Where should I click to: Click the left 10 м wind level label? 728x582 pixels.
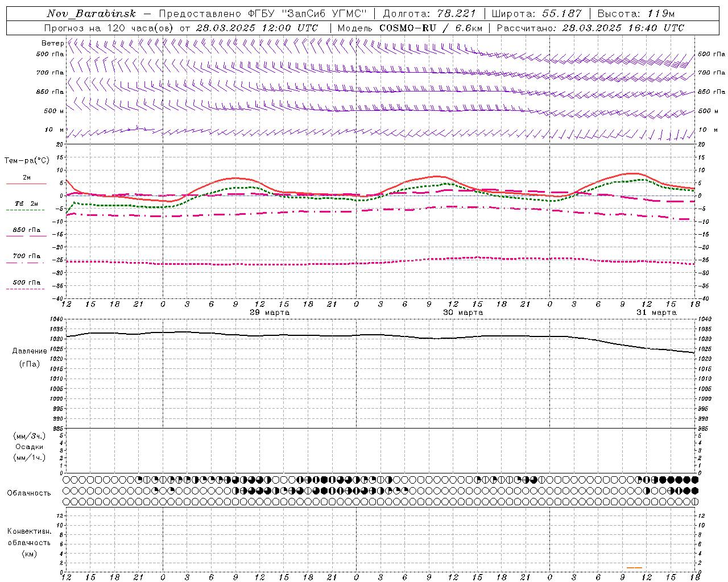coord(54,130)
